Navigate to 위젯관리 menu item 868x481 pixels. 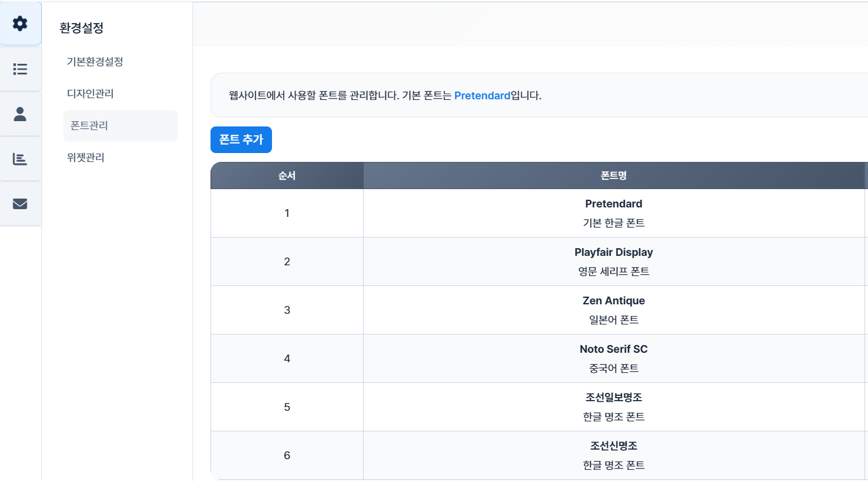[x=86, y=157]
